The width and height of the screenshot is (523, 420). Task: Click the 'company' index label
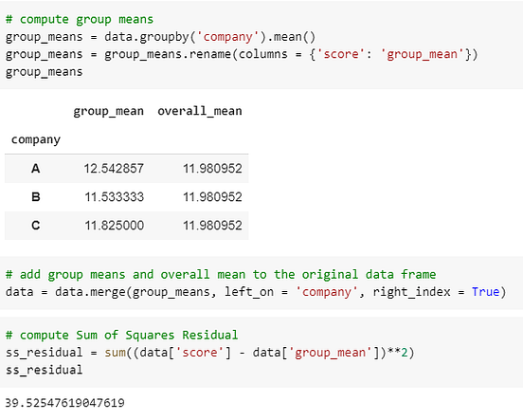(x=36, y=139)
